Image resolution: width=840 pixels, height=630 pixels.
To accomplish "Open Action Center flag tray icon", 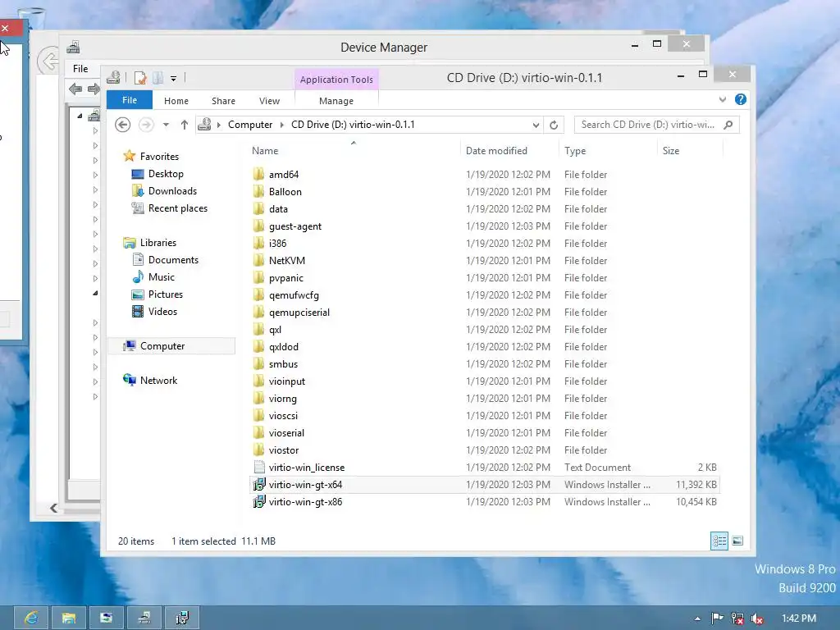I will pyautogui.click(x=717, y=619).
